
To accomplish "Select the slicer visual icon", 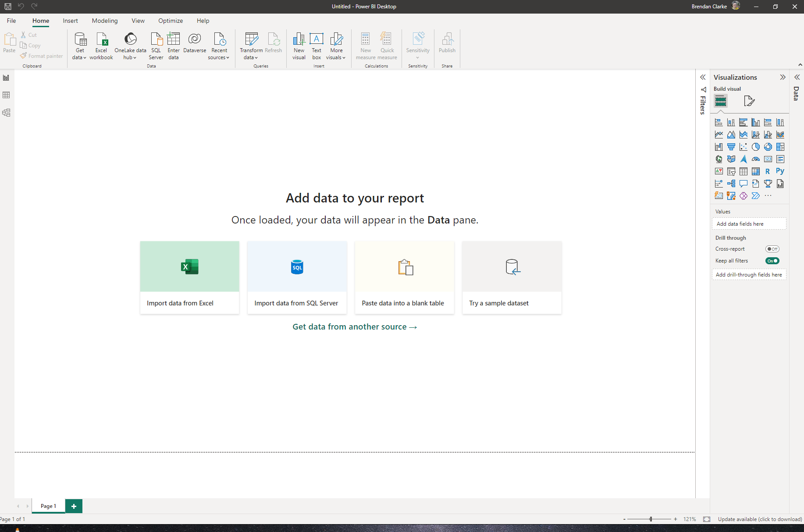I will click(x=731, y=171).
